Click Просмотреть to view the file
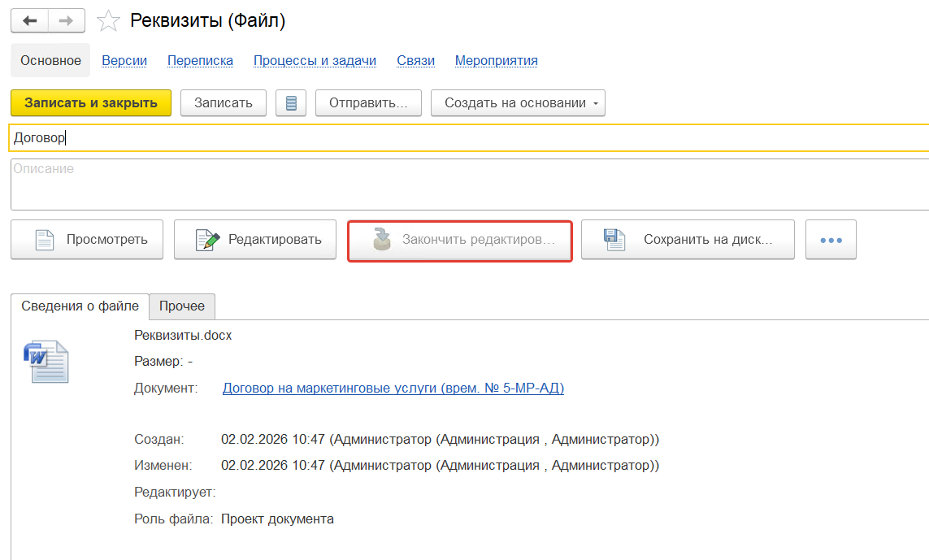929x560 pixels. click(x=87, y=239)
